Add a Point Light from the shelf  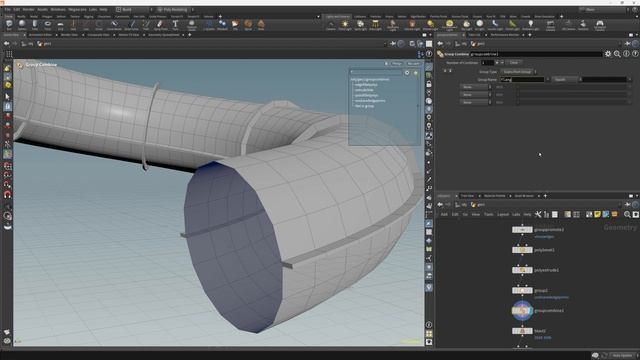345,25
